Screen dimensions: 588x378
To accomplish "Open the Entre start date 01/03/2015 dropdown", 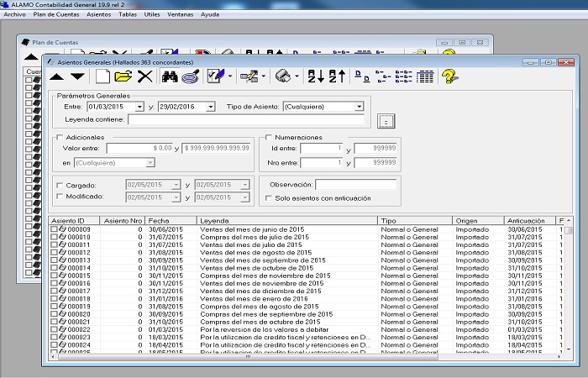I will point(139,107).
